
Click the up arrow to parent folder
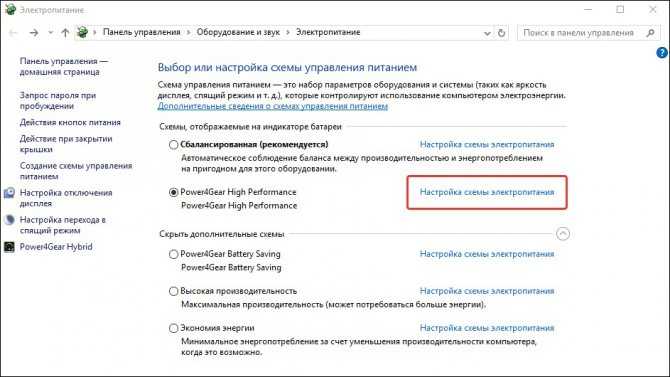(65, 32)
